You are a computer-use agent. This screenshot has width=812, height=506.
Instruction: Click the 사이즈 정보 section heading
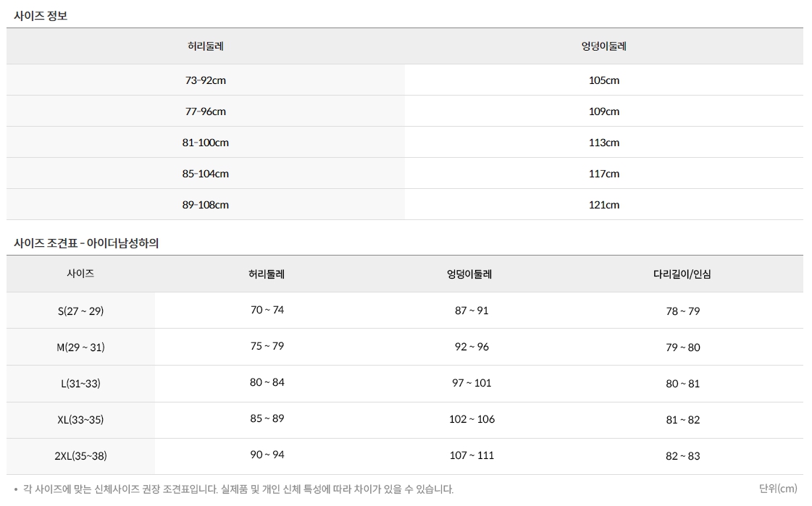coord(41,15)
